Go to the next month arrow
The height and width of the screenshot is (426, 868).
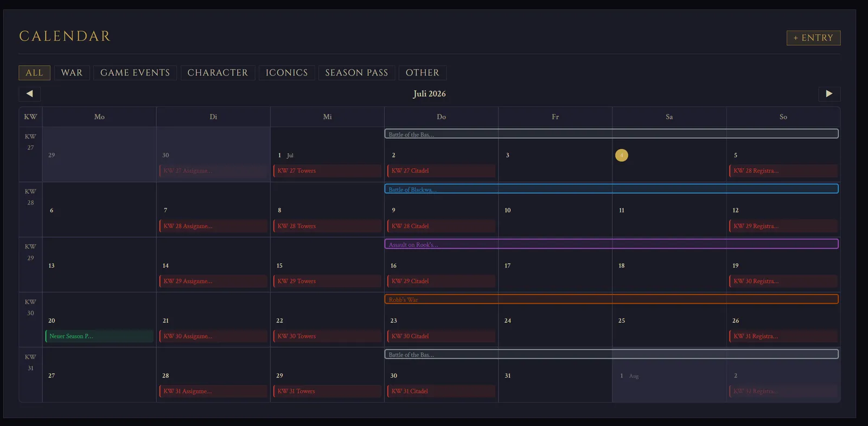829,94
